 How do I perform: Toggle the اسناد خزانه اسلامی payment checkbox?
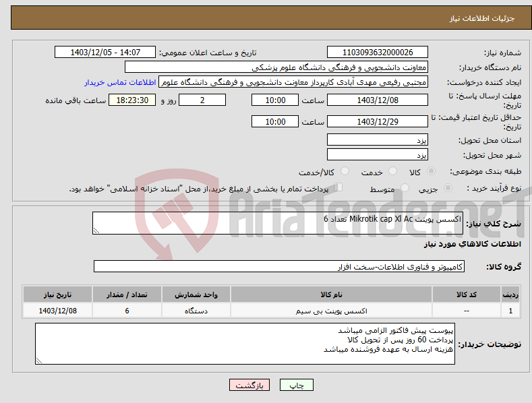tap(338, 187)
